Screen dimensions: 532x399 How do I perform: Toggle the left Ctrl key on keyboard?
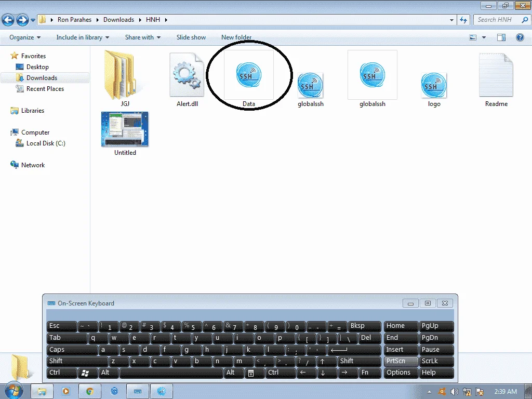[x=62, y=373]
